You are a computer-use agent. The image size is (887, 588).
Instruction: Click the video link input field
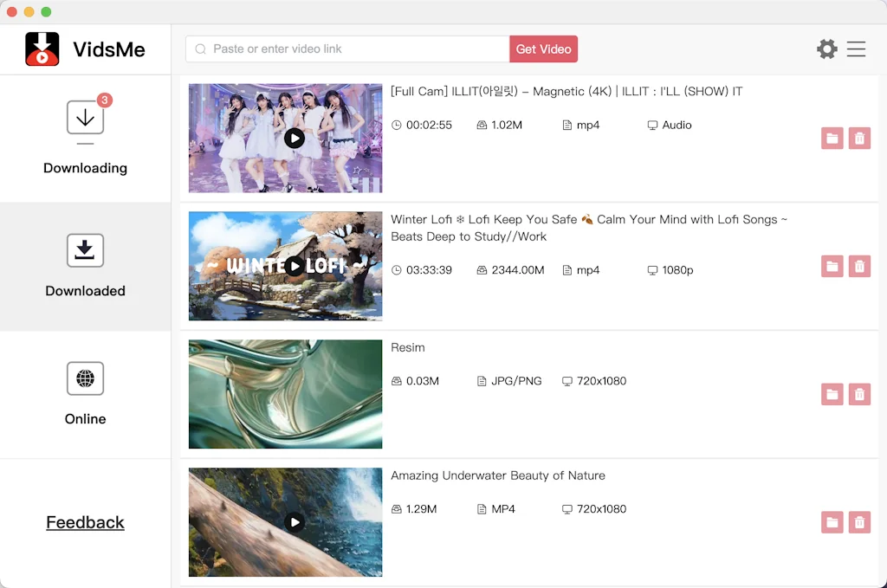tap(346, 48)
